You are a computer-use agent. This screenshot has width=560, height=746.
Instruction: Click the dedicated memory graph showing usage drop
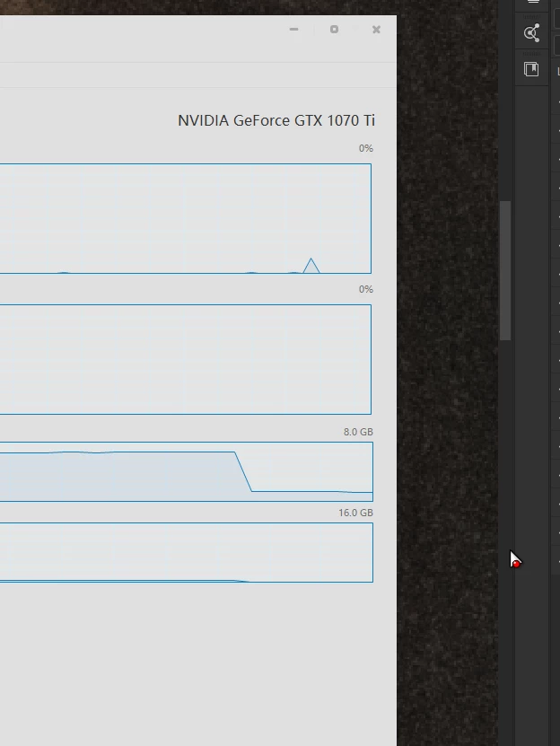[187, 471]
